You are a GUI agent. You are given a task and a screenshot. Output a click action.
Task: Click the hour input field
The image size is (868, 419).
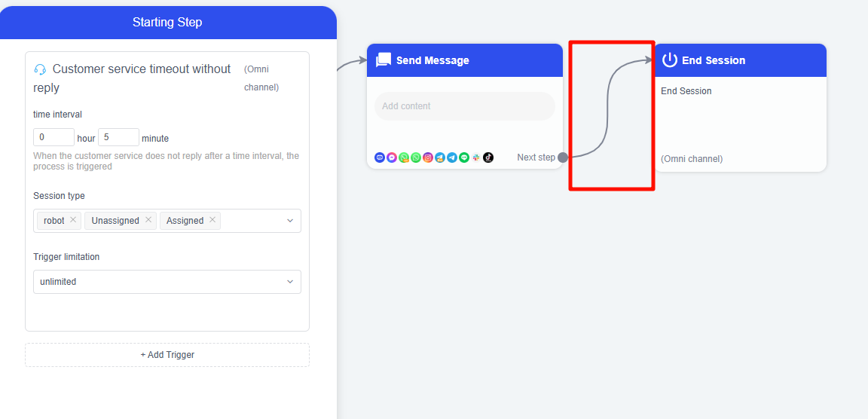point(53,137)
